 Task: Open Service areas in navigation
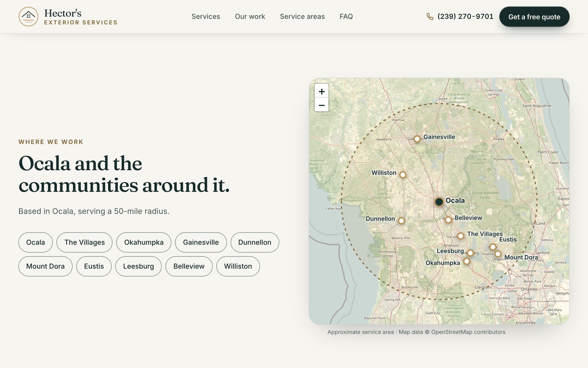302,17
